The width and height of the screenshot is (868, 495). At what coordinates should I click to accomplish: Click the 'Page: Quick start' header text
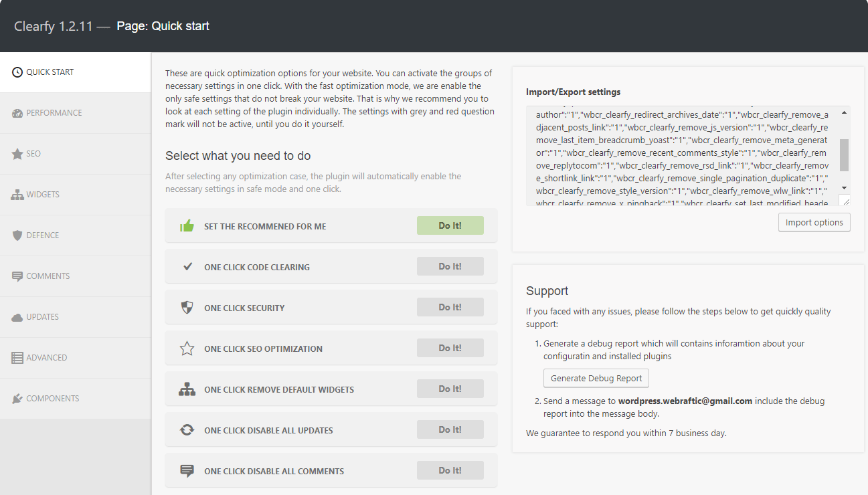(x=163, y=26)
